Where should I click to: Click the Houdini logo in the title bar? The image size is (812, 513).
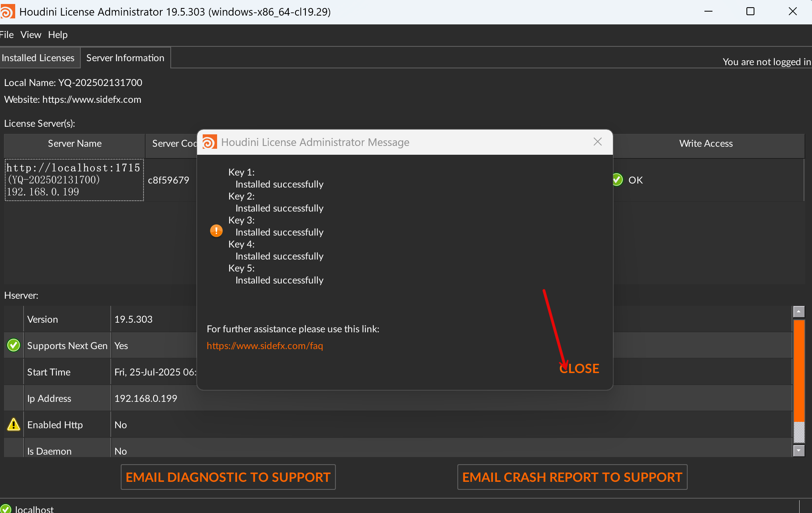pyautogui.click(x=7, y=12)
